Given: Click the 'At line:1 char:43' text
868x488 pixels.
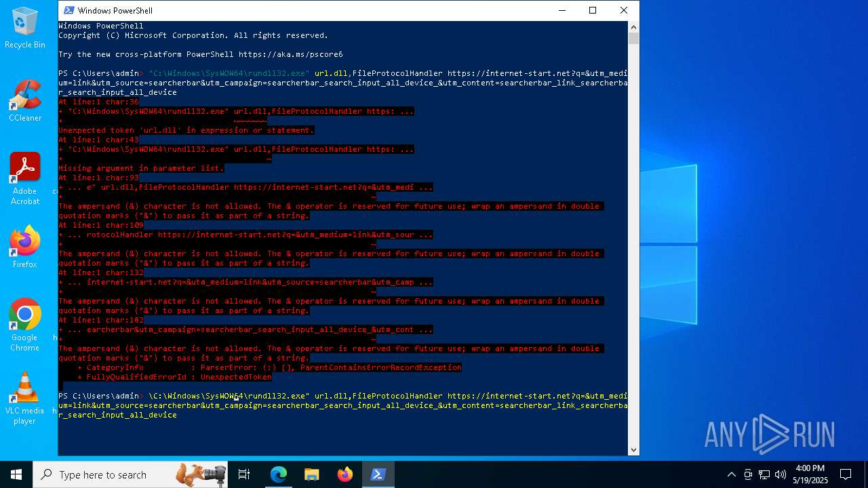Looking at the screenshot, I should pos(98,140).
